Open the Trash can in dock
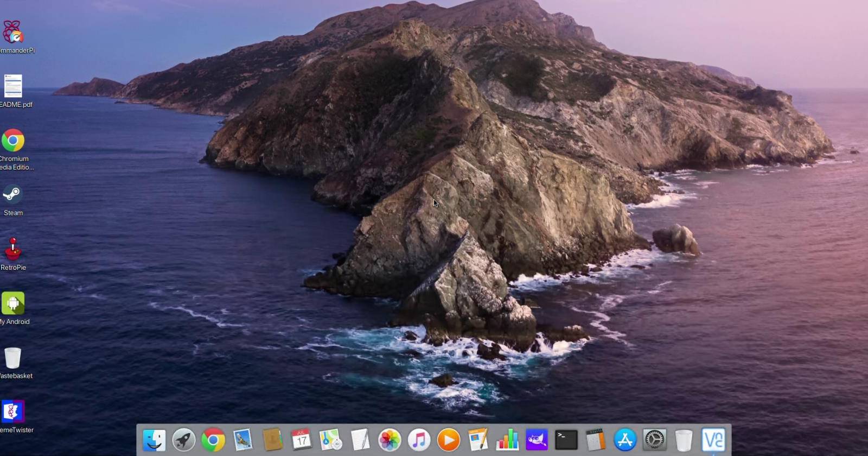 pyautogui.click(x=684, y=440)
